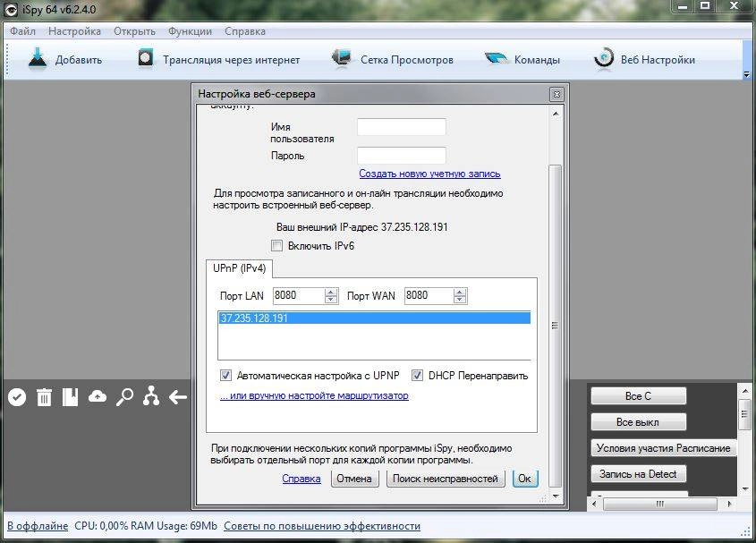Screen dimensions: 756x543
Task: Click the Добавить download icon
Action: point(37,59)
